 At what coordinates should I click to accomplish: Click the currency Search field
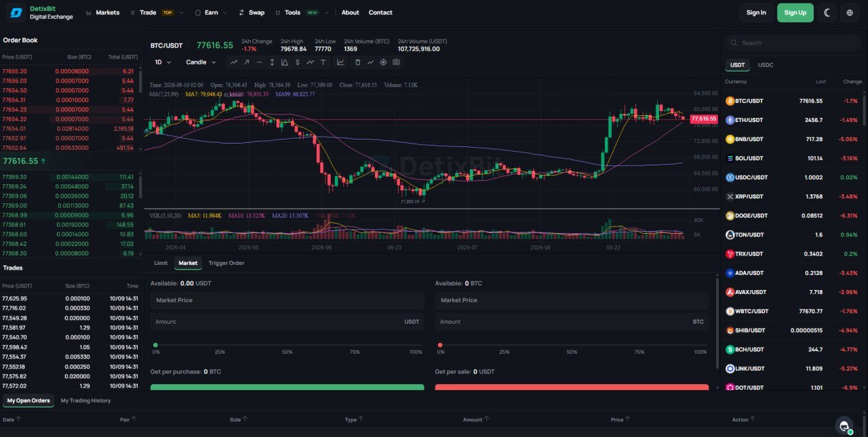coord(793,43)
